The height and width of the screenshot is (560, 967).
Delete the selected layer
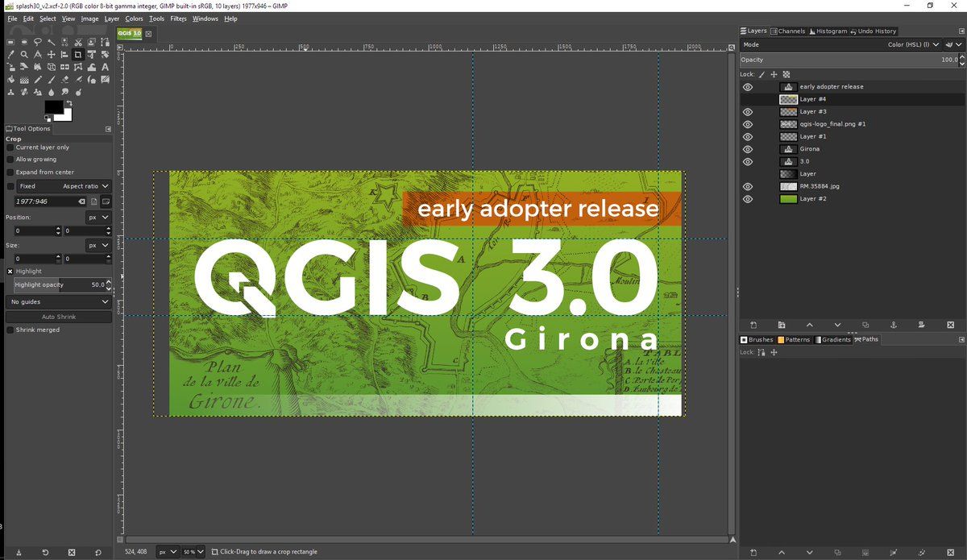pos(950,325)
